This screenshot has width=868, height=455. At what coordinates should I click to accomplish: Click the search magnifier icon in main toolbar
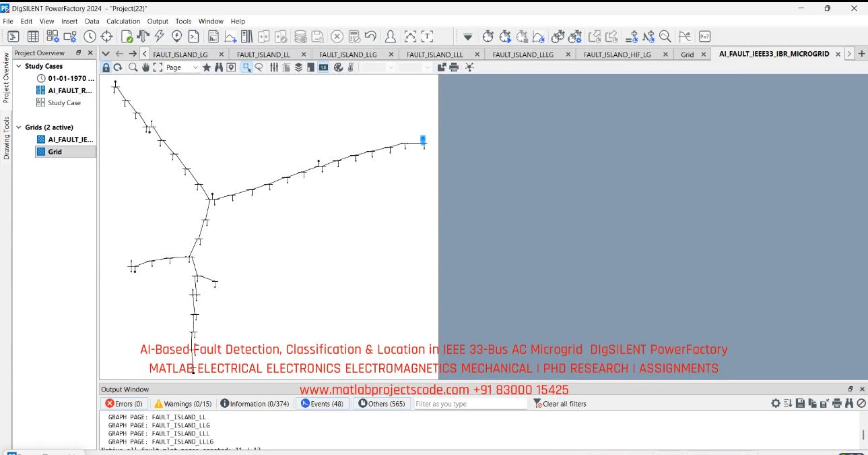click(x=665, y=36)
